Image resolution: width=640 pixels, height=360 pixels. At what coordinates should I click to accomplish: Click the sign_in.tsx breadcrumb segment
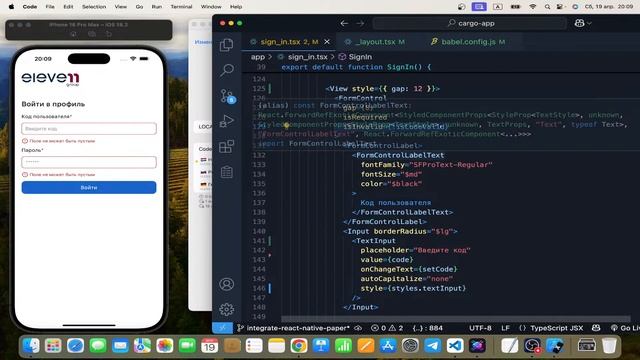pos(307,57)
